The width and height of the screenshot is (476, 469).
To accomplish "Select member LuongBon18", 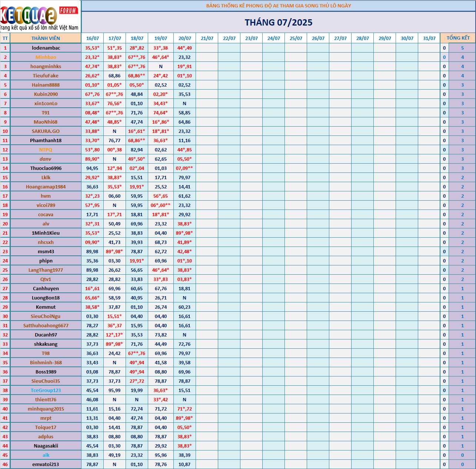I will [46, 298].
